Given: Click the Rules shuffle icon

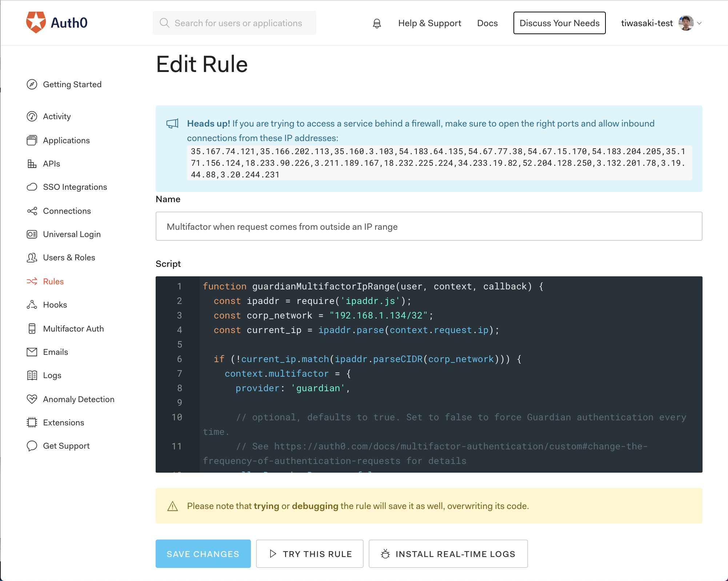Looking at the screenshot, I should [32, 281].
